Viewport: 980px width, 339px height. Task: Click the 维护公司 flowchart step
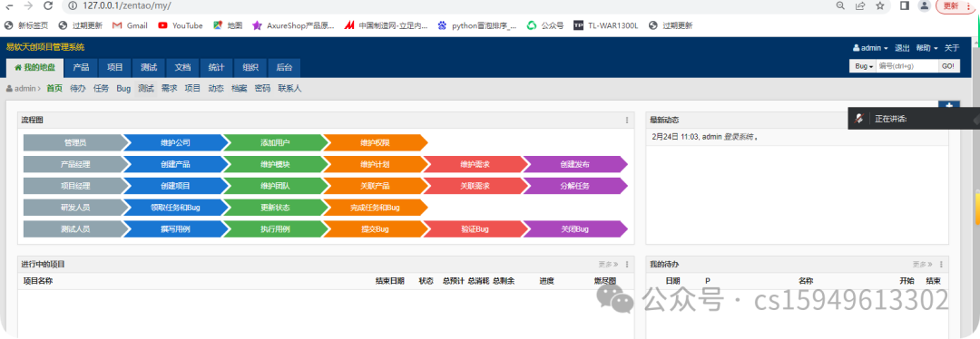click(x=175, y=143)
